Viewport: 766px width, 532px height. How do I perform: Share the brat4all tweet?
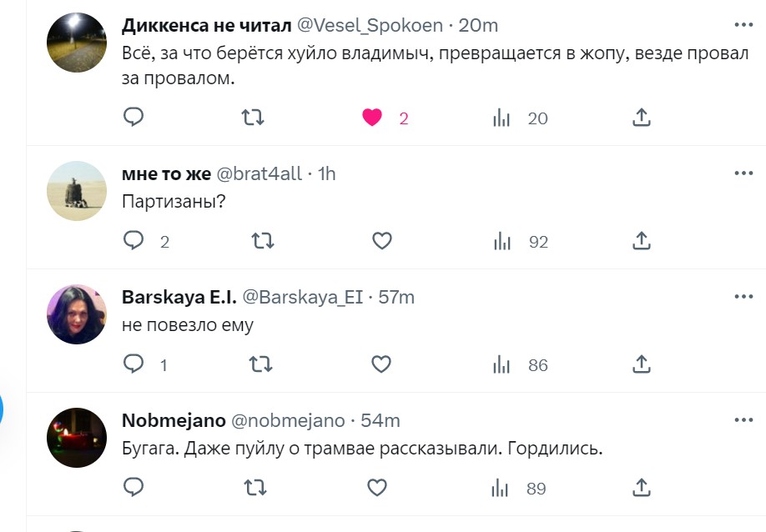coord(641,241)
